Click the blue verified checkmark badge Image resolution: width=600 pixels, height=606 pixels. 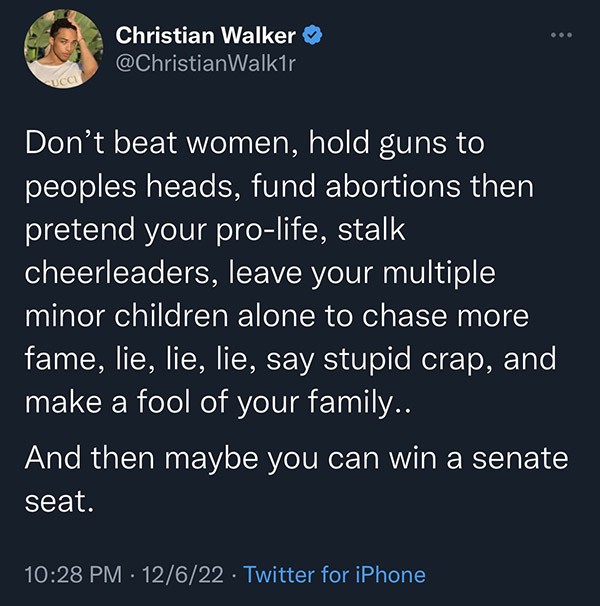(313, 37)
